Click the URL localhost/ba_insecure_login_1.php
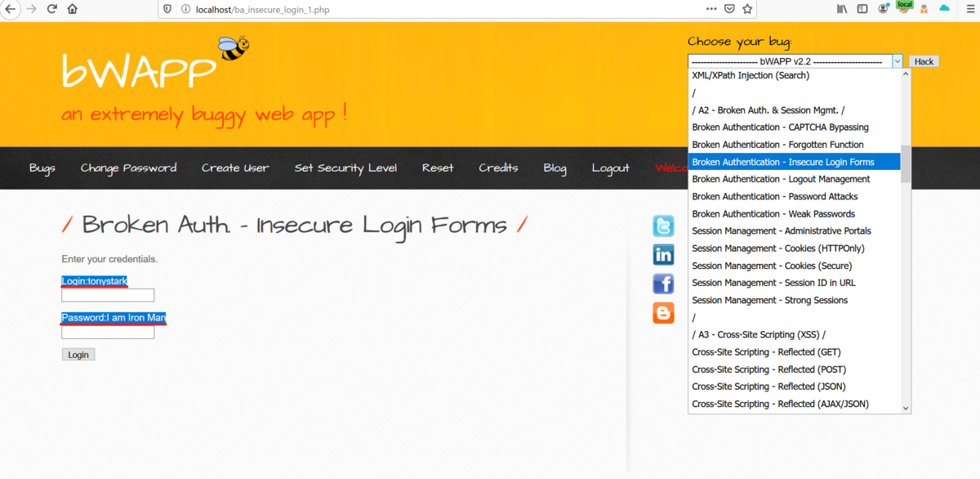 pos(263,10)
